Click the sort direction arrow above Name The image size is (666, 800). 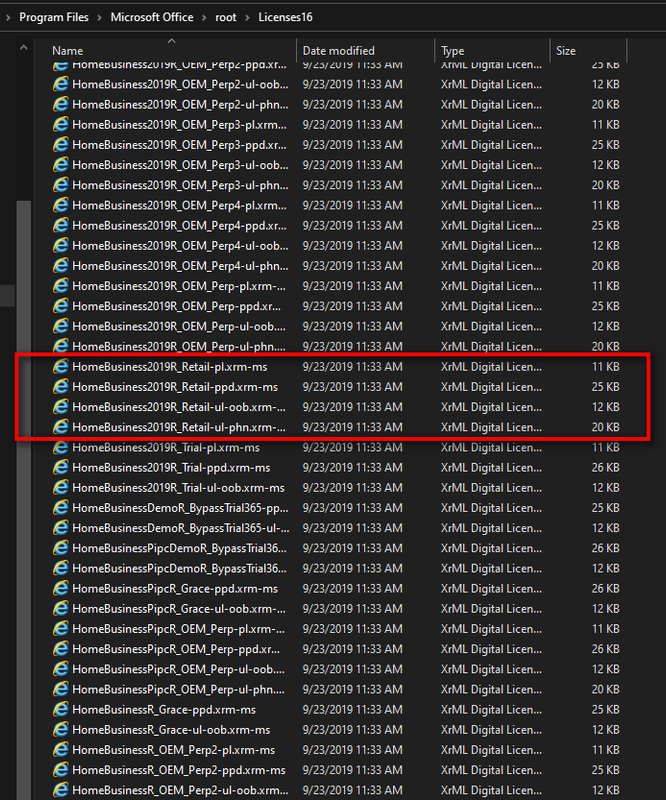coord(171,41)
